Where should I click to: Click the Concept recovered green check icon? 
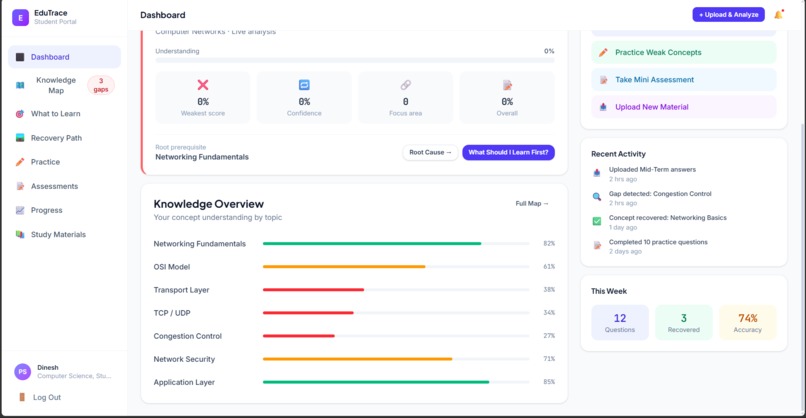click(597, 221)
